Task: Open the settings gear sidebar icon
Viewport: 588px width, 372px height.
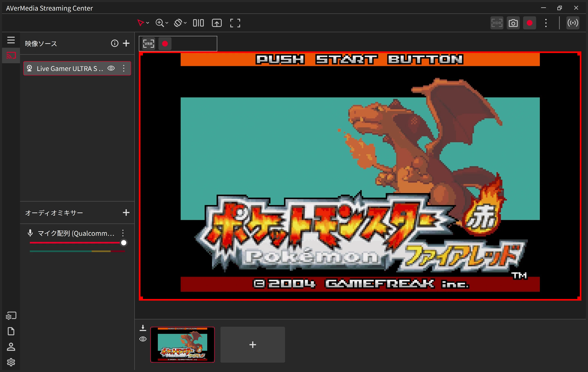Action: [x=11, y=362]
